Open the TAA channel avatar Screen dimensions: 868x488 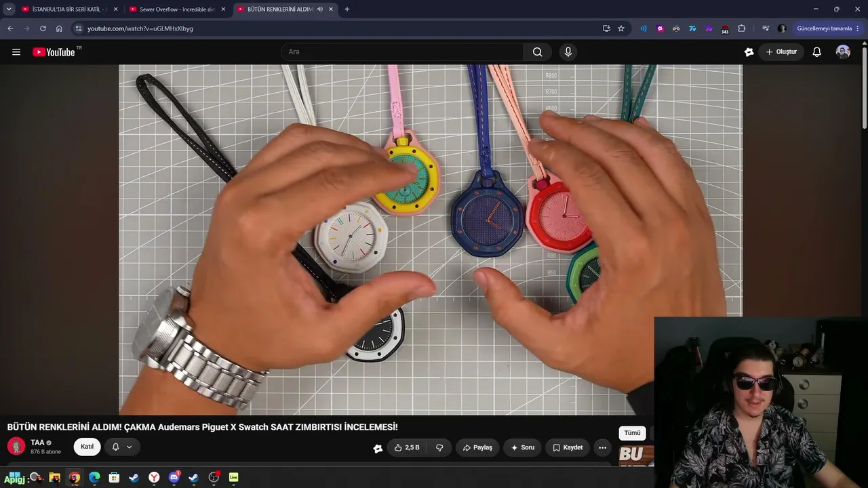[16, 446]
